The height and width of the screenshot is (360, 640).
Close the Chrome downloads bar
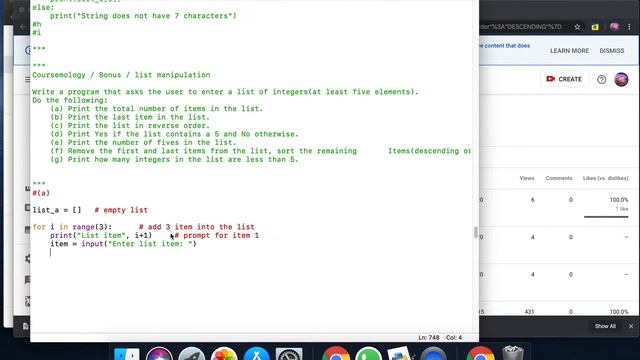[x=631, y=326]
